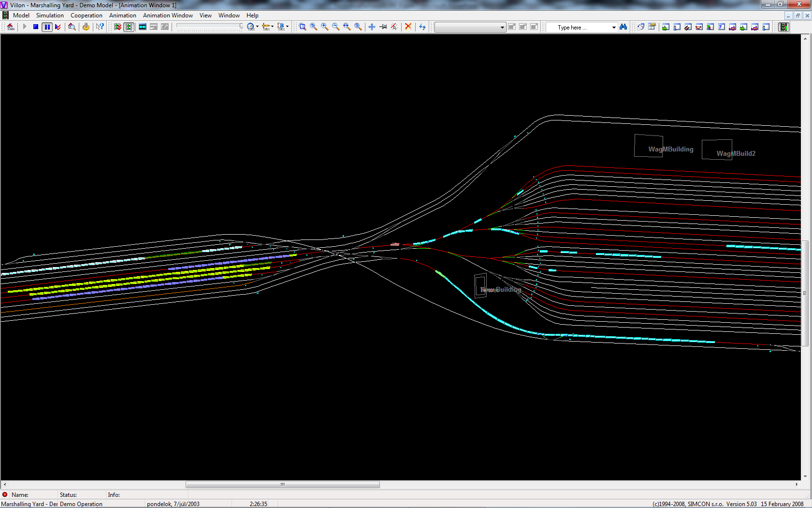Click the date 'pondelok, 7/júl/2003' text
Screen dimensions: 812x508
coord(173,504)
